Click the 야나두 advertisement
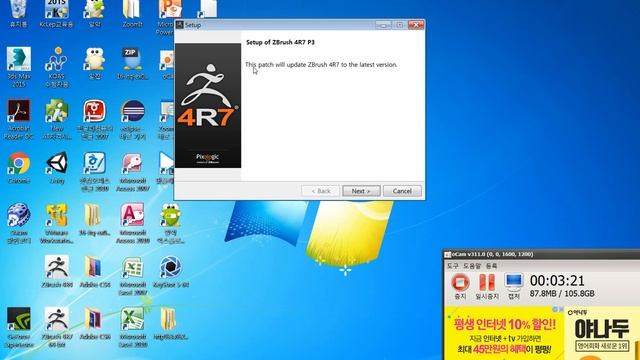 click(x=602, y=333)
